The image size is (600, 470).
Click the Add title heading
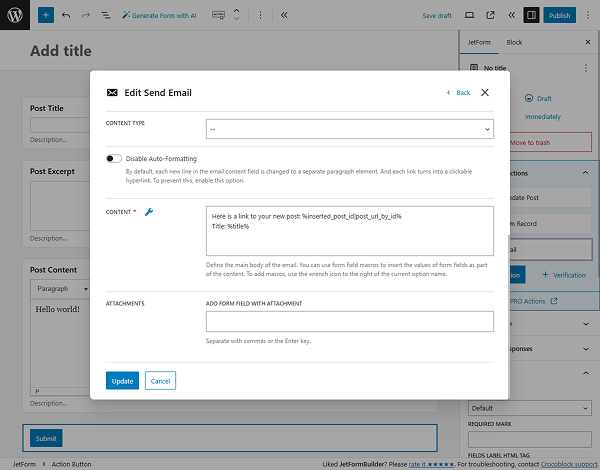(61, 51)
